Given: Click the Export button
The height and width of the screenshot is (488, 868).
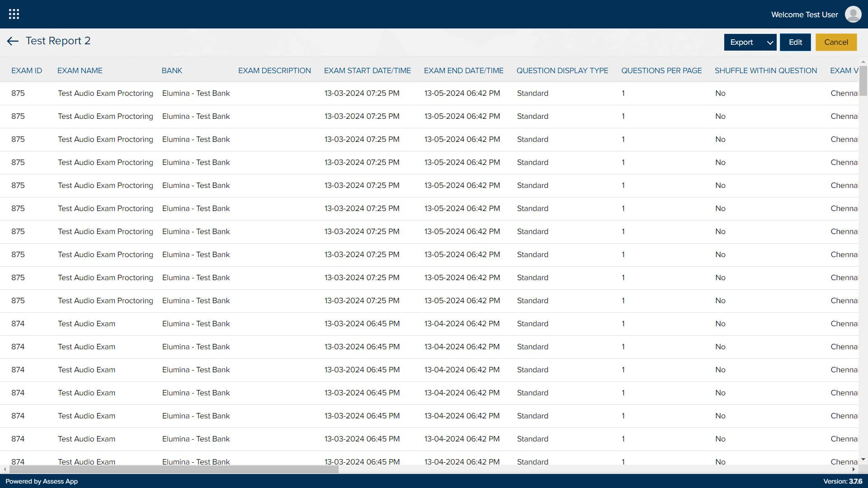Looking at the screenshot, I should [x=741, y=42].
